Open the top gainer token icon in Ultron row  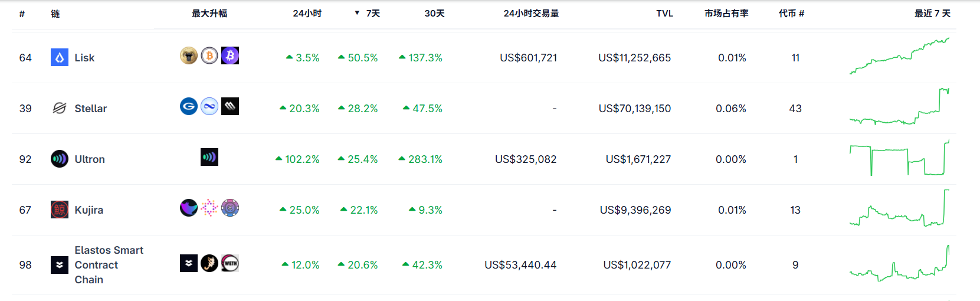pyautogui.click(x=209, y=157)
